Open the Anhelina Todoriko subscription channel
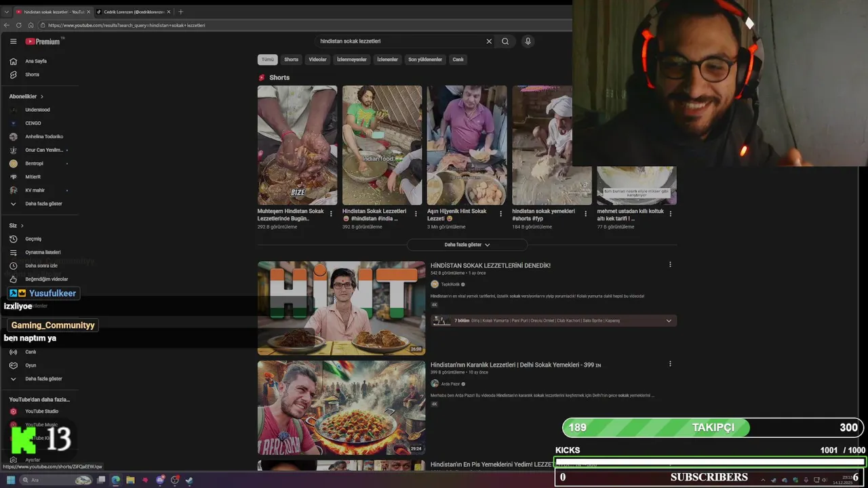 pos(37,137)
